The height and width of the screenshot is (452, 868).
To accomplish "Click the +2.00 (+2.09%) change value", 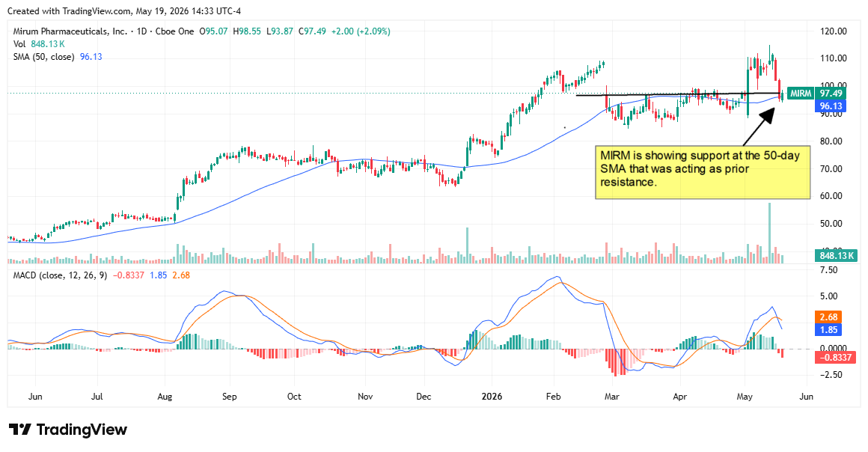I will click(361, 31).
